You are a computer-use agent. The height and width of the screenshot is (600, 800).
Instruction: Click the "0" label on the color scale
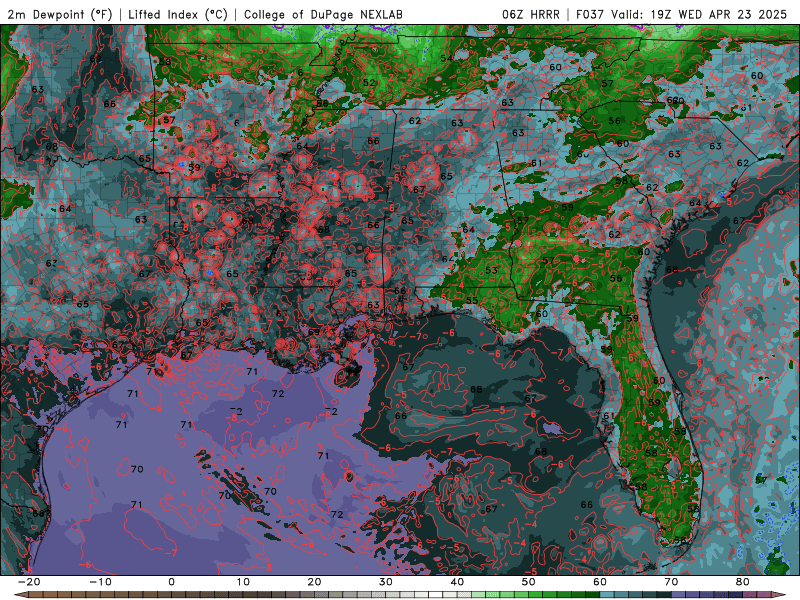tap(171, 582)
